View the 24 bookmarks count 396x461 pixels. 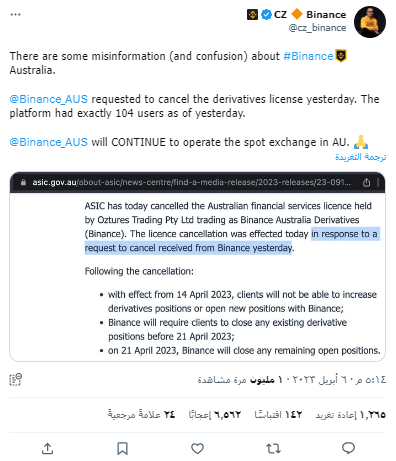click(141, 415)
